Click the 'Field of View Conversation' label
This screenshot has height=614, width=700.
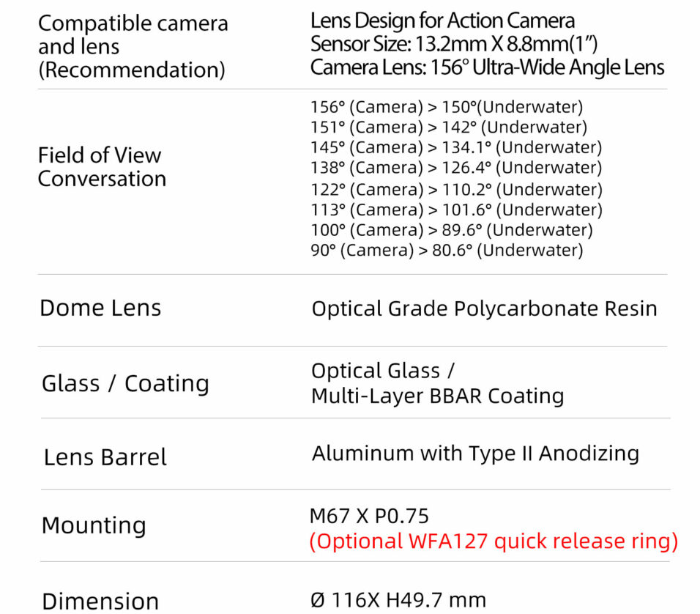coord(102,166)
